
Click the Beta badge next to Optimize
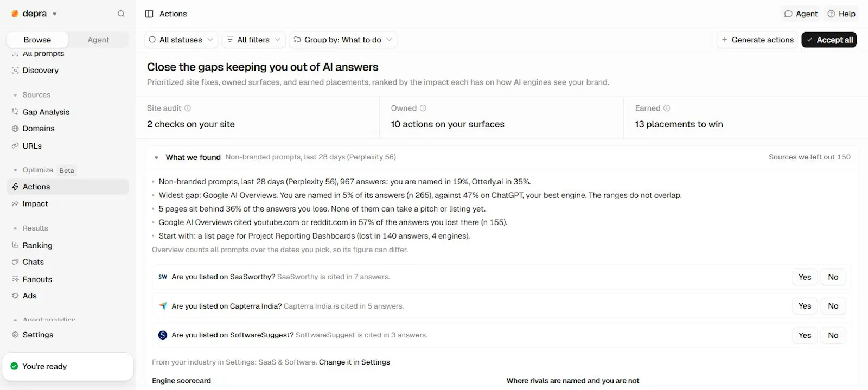point(67,170)
